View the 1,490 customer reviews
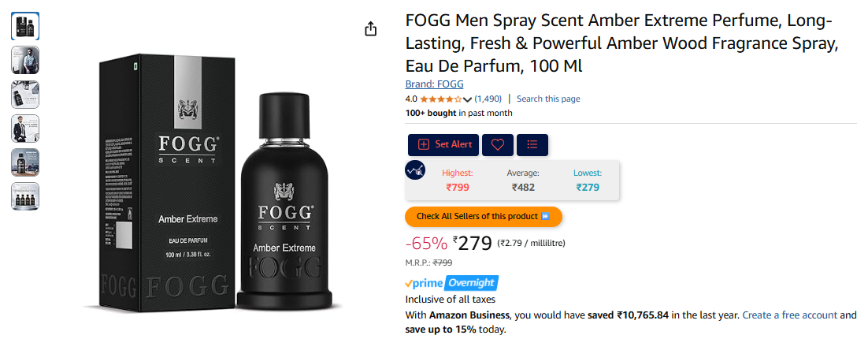Screen dimensions: 868x339 point(488,99)
